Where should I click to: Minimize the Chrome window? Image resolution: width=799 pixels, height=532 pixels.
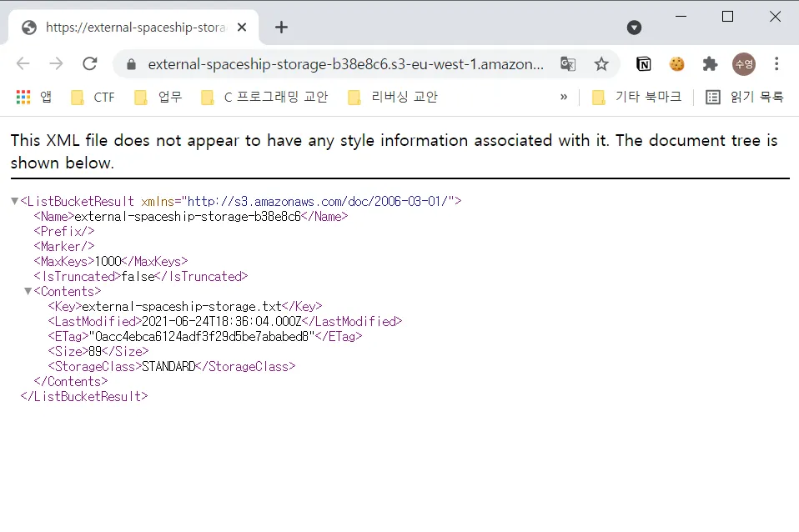click(681, 17)
